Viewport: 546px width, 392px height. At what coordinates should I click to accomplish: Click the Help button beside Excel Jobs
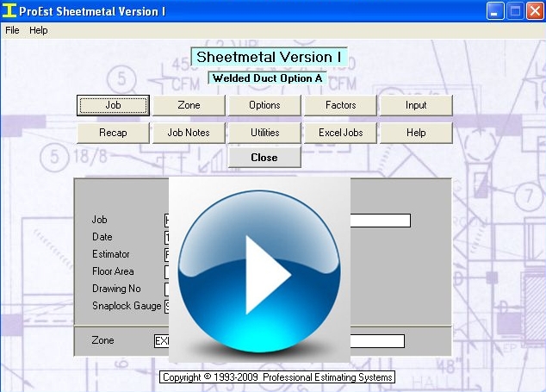pyautogui.click(x=416, y=133)
